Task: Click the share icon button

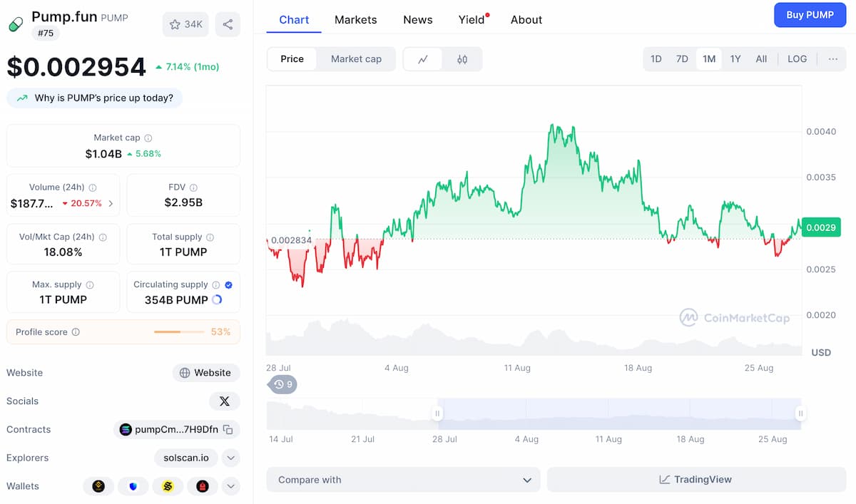Action: coord(228,24)
